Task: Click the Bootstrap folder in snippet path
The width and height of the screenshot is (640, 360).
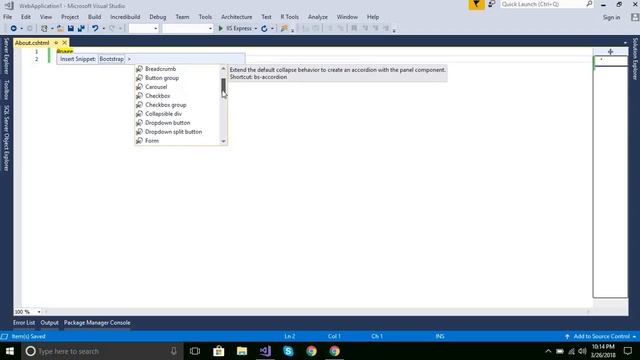Action: tap(111, 59)
